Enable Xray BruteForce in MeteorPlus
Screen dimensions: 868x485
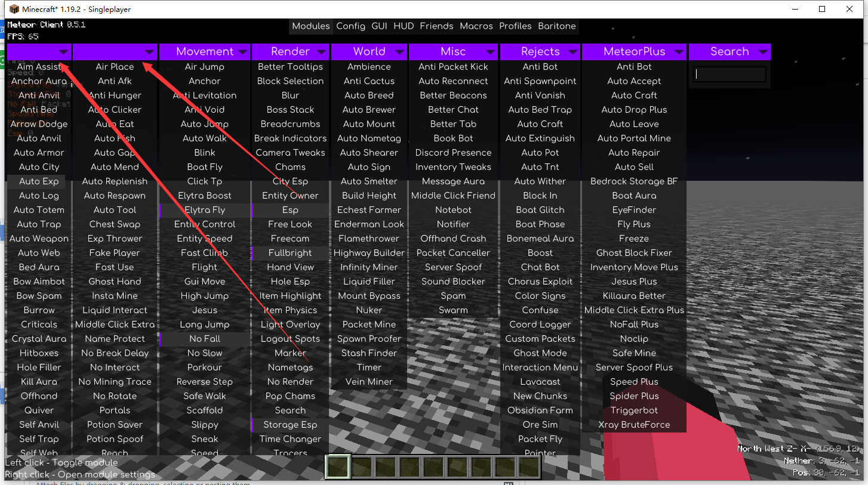point(634,424)
